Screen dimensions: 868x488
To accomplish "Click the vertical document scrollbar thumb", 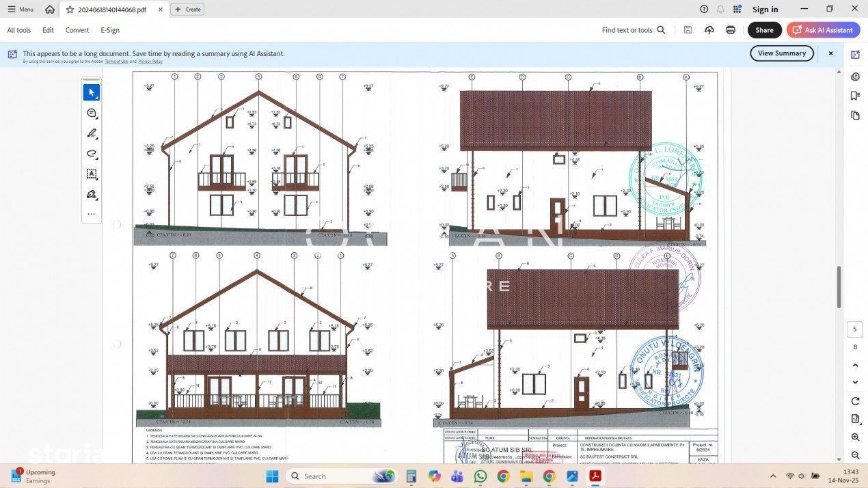I will click(x=839, y=287).
